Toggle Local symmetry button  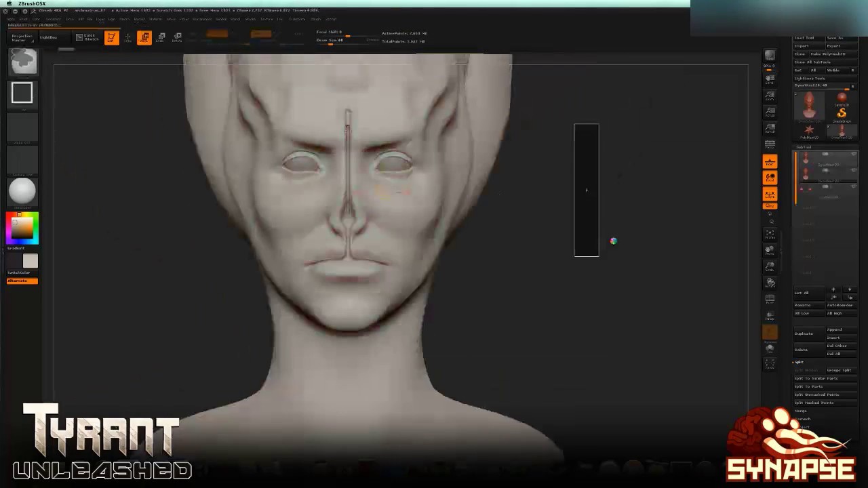coord(770,178)
